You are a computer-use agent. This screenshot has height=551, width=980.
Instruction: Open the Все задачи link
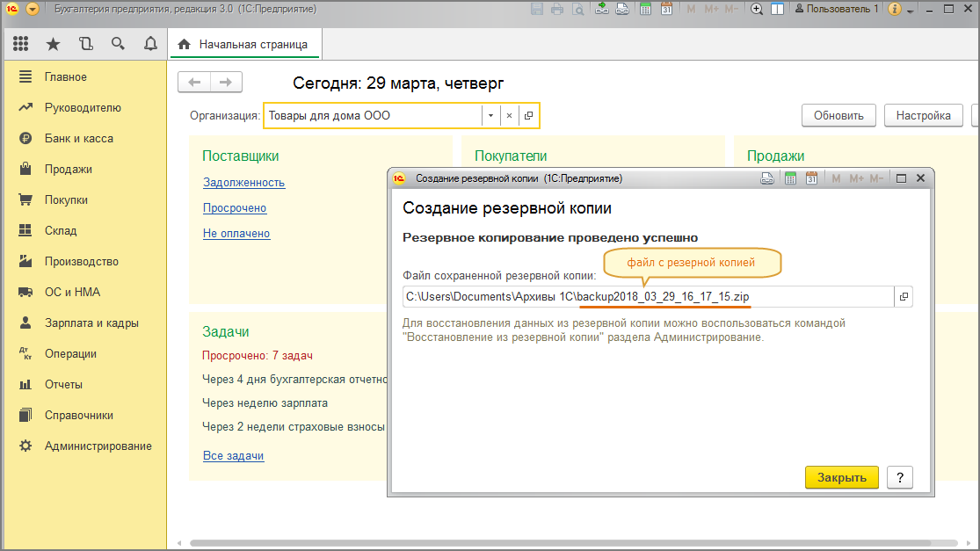coord(233,456)
